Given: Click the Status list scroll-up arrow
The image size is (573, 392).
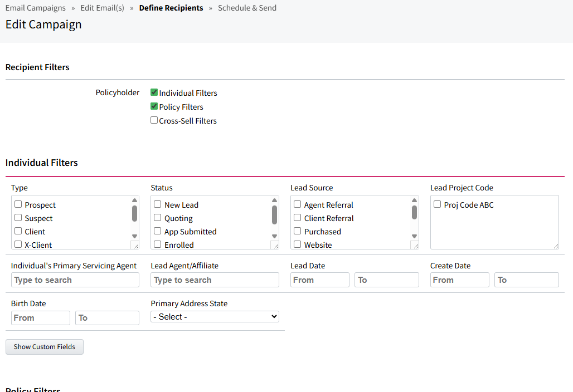Looking at the screenshot, I should [274, 200].
